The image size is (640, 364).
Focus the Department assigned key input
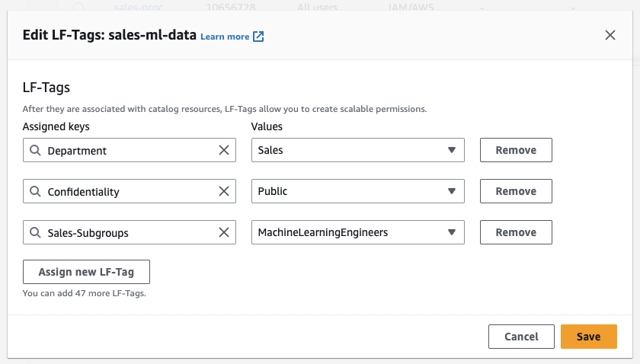[126, 151]
